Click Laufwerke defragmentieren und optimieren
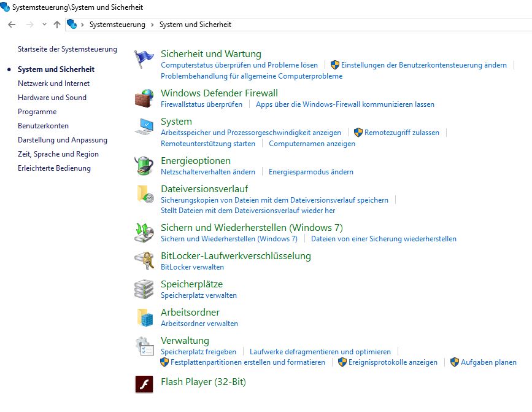Screen dimensions: 532x412 tap(320, 352)
